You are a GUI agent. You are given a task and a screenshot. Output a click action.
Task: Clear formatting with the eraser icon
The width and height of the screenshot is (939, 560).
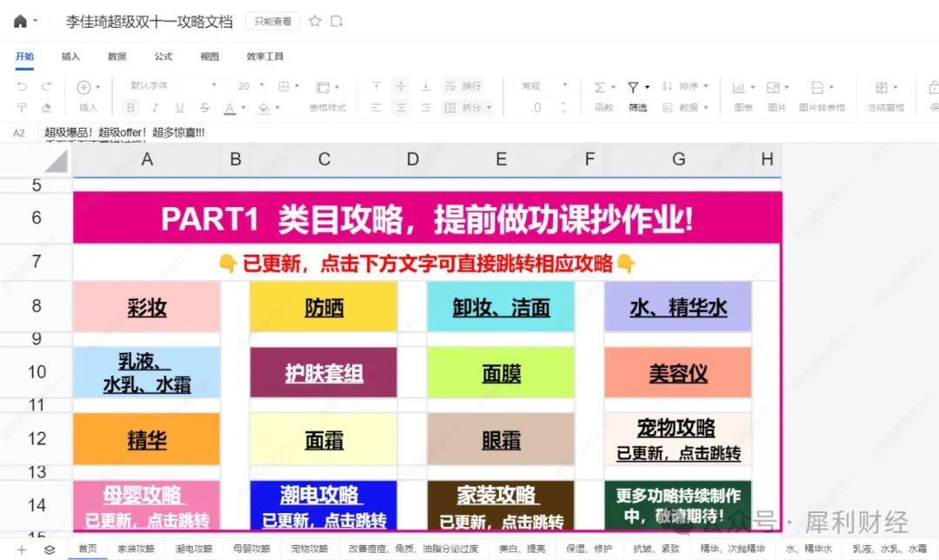pyautogui.click(x=46, y=108)
